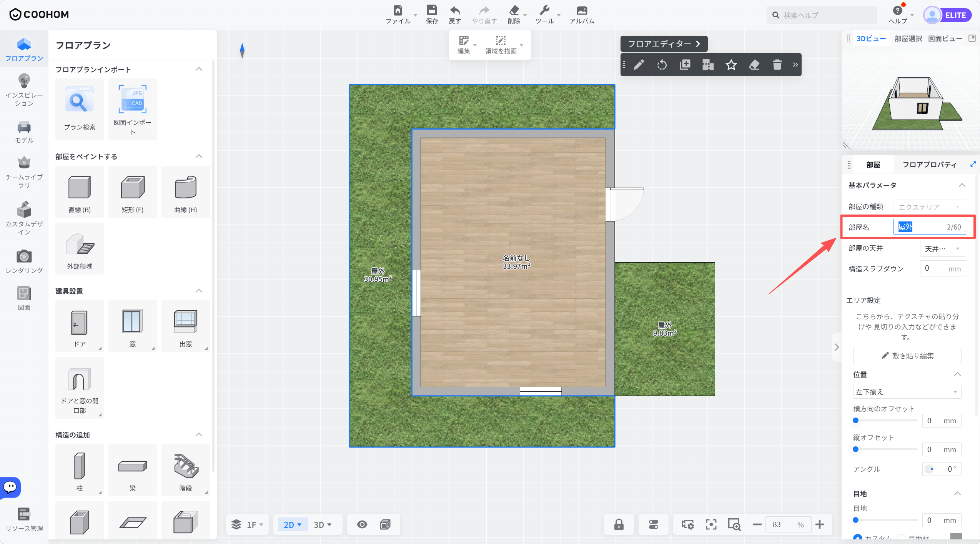Select the 曲線 (H) curved wall tool

tap(186, 192)
